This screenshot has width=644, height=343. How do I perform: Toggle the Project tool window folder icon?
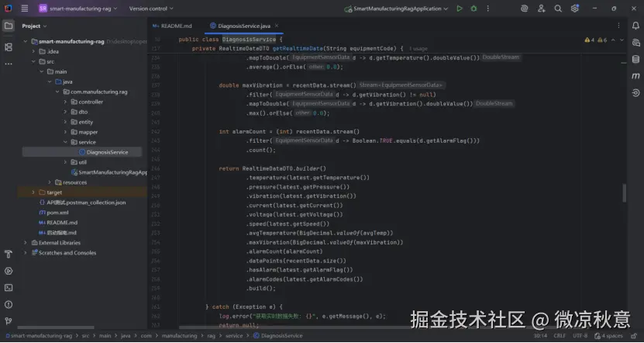click(x=9, y=26)
